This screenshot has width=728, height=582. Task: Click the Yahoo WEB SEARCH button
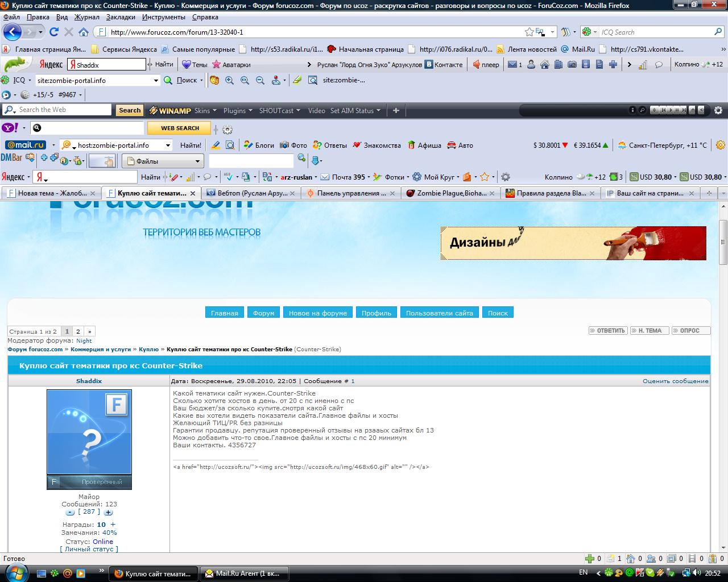pyautogui.click(x=179, y=128)
